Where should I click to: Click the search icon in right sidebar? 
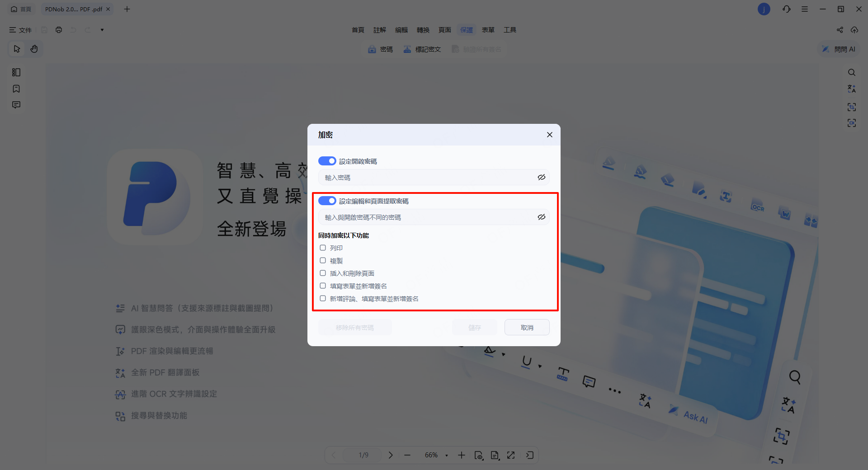852,72
